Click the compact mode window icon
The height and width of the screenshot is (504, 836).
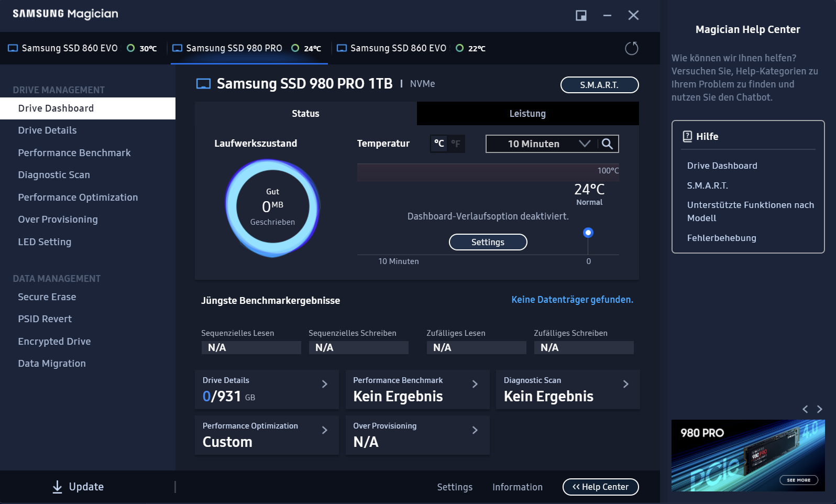click(x=581, y=15)
